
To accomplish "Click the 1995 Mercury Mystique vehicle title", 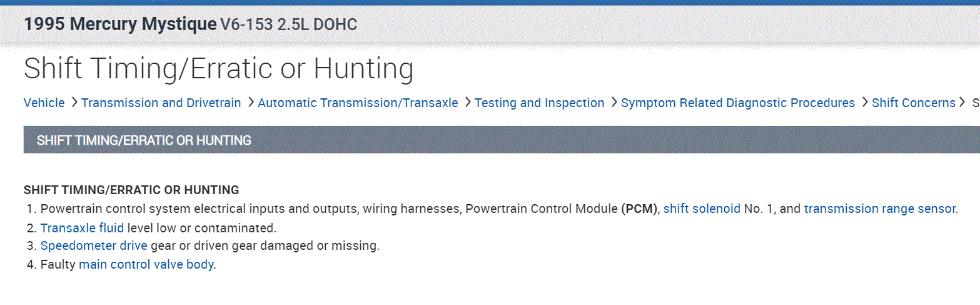I will click(120, 24).
